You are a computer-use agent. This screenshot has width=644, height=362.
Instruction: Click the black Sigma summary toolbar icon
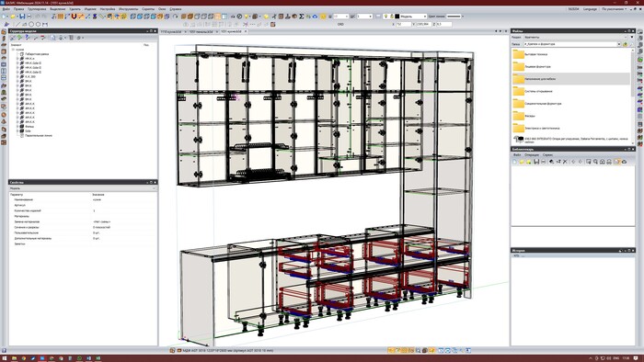point(302,17)
